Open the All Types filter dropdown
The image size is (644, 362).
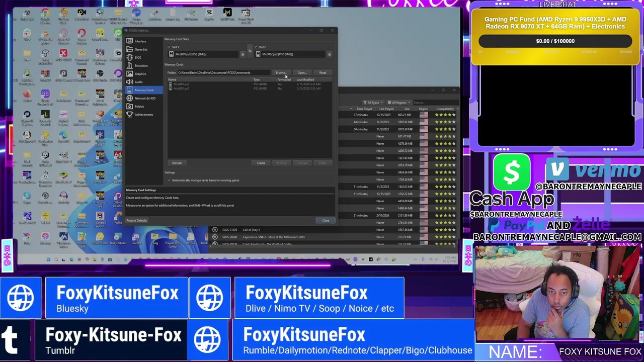(x=373, y=103)
